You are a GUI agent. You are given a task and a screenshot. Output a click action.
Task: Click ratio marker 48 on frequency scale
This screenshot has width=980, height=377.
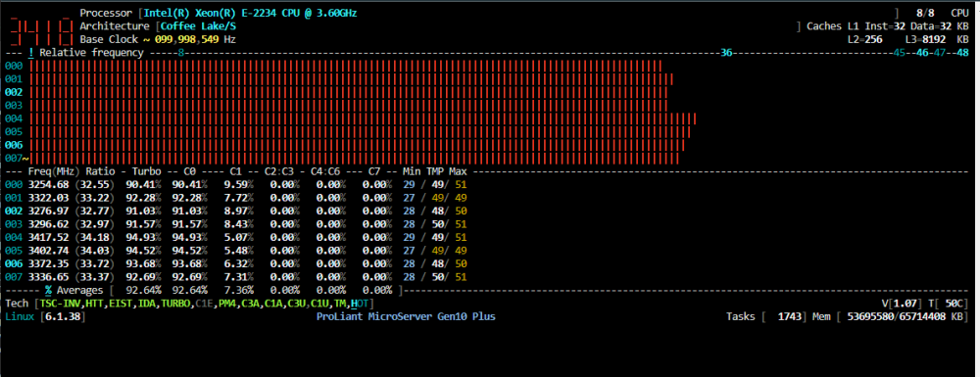tap(962, 53)
